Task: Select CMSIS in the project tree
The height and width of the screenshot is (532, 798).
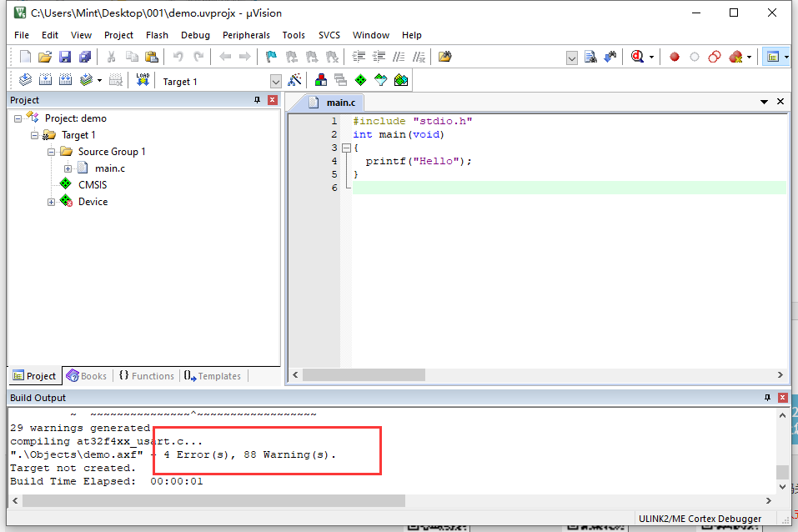Action: pyautogui.click(x=93, y=185)
